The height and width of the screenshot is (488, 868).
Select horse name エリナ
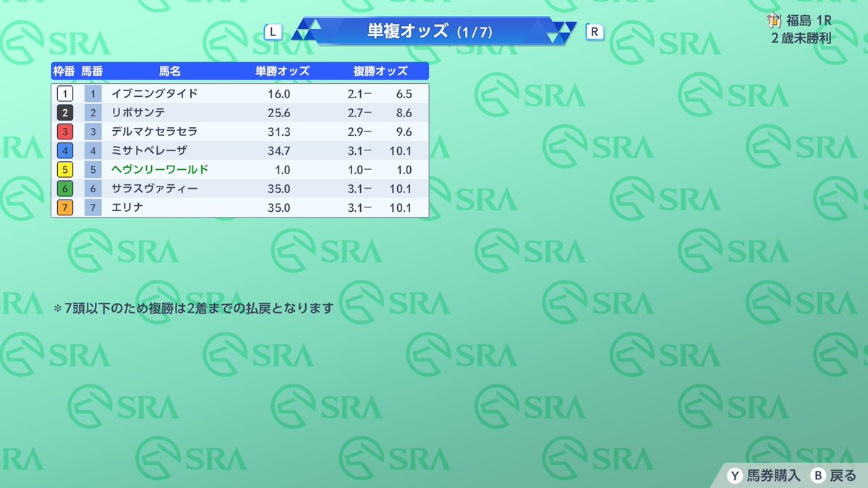(x=127, y=207)
